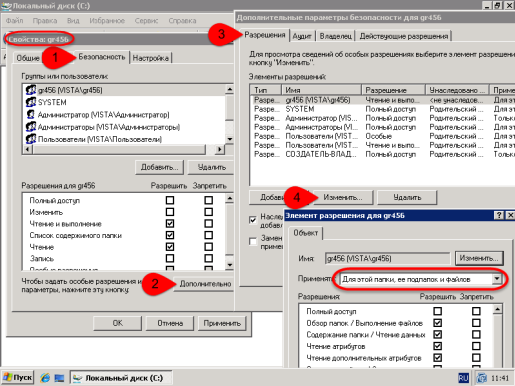This screenshot has width=515, height=386.
Task: Click the system tray icon beside the clock
Action: [482, 378]
